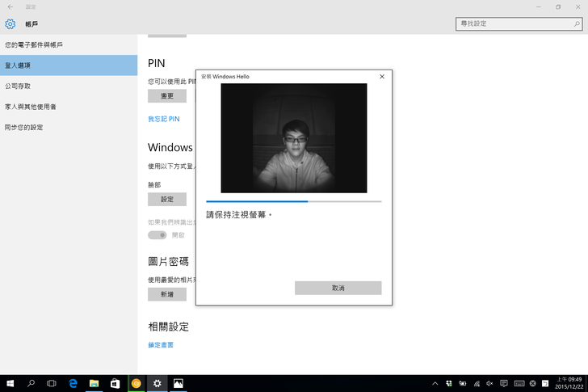588x392 pixels.
Task: Click the Windows Hello setup progress bar
Action: [293, 201]
